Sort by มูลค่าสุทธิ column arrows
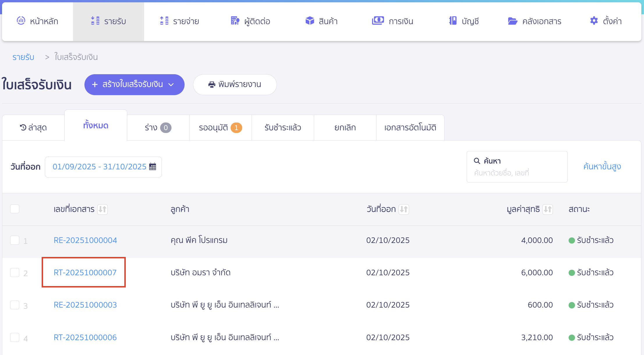This screenshot has width=644, height=355. click(x=547, y=209)
